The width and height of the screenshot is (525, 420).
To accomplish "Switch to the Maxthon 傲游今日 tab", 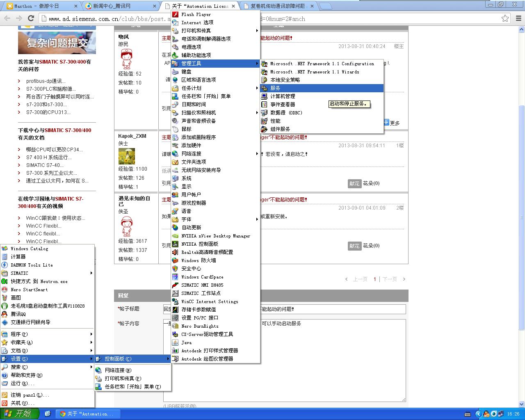I will (42, 6).
